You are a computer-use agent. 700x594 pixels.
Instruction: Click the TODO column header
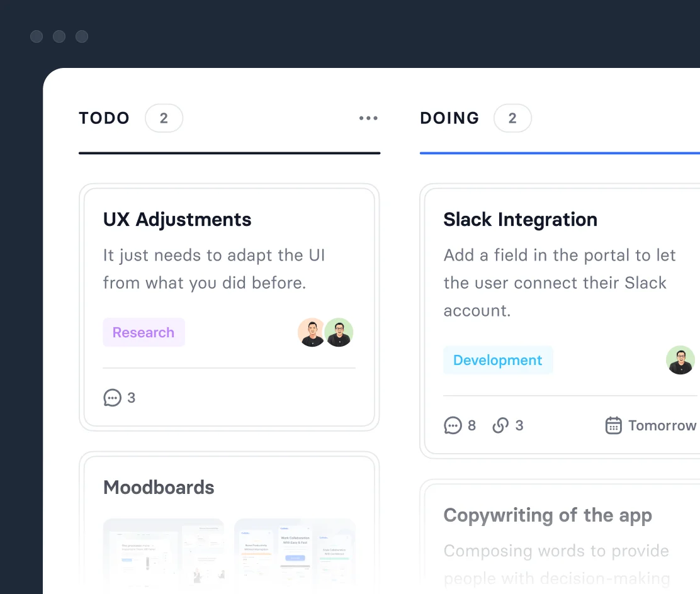click(104, 118)
